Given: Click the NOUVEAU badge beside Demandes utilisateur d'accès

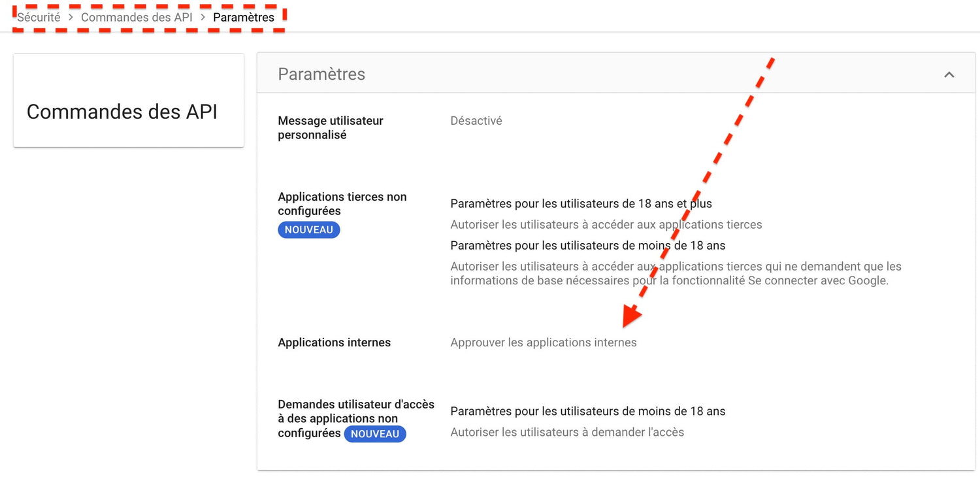Looking at the screenshot, I should [x=375, y=433].
